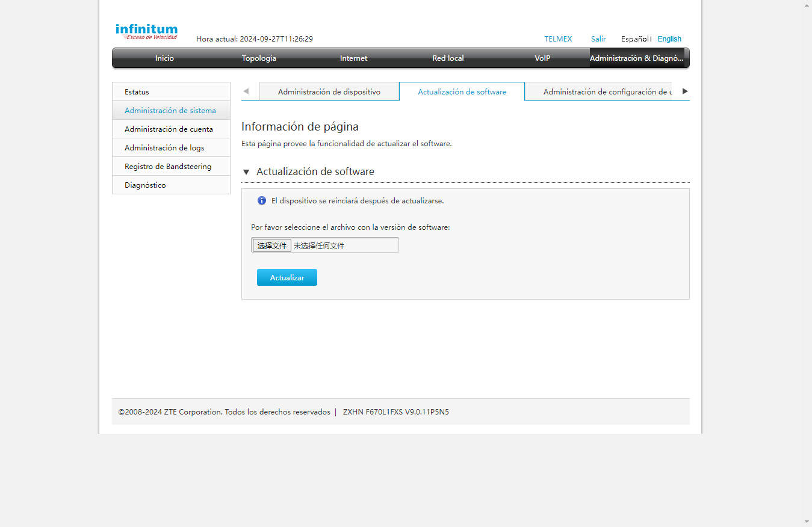Click the choose file button
This screenshot has height=527, width=812.
pyautogui.click(x=272, y=245)
